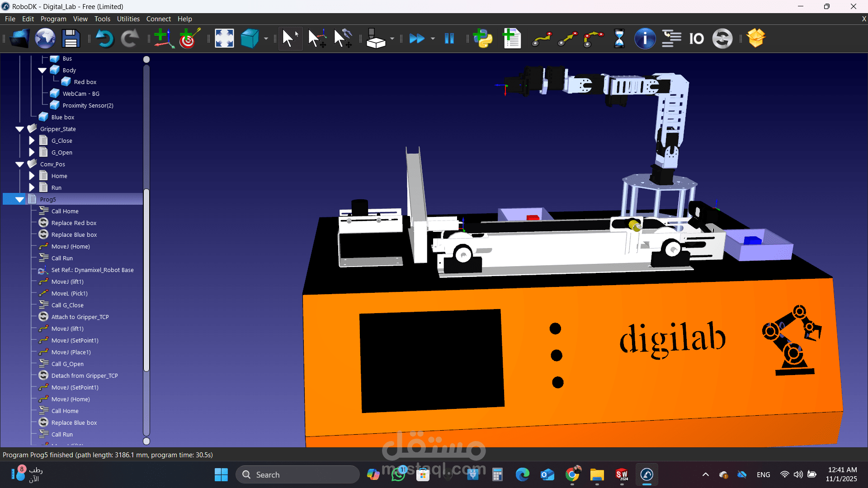Expand the Run program node

pyautogui.click(x=32, y=188)
